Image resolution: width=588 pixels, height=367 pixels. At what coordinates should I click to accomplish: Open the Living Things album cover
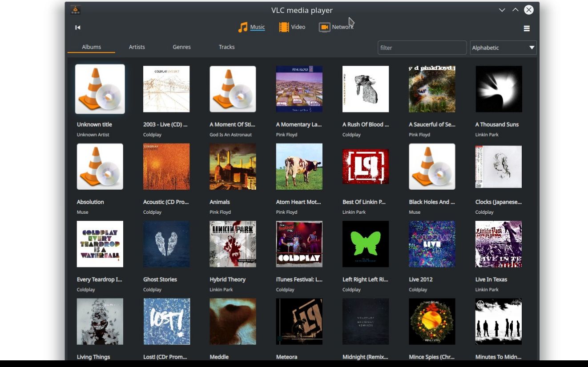click(x=100, y=321)
